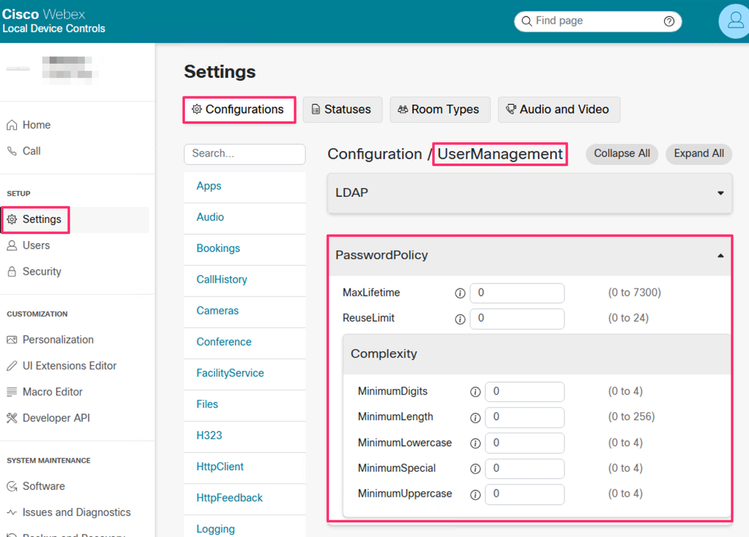Screen dimensions: 749x537
Task: Click the info icon next to ReuseLimit
Action: point(460,319)
